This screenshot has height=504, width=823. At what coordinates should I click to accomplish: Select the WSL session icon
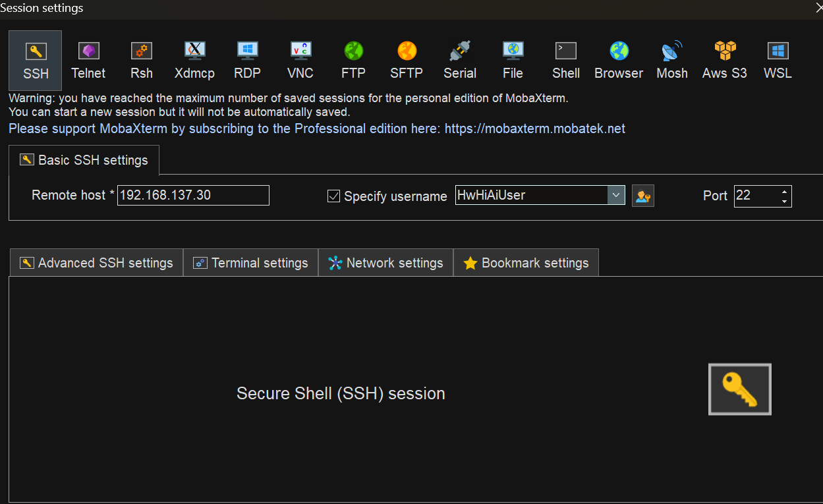[x=778, y=60]
